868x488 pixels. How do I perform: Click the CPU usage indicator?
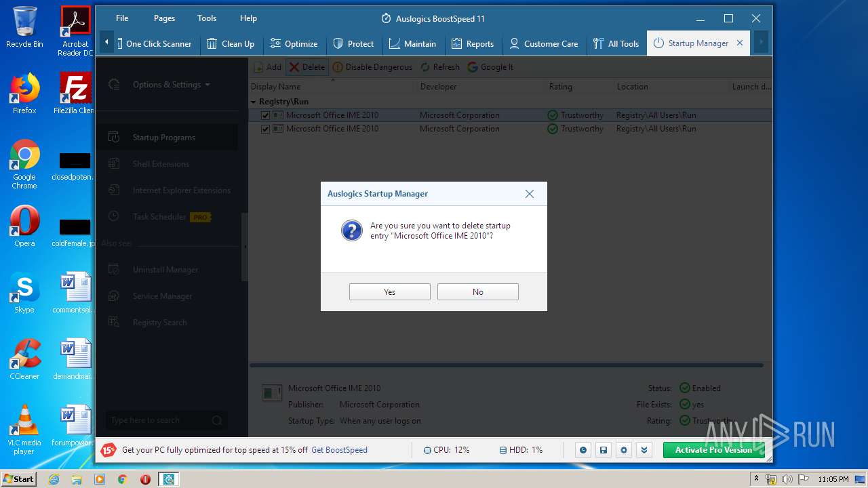click(x=446, y=450)
